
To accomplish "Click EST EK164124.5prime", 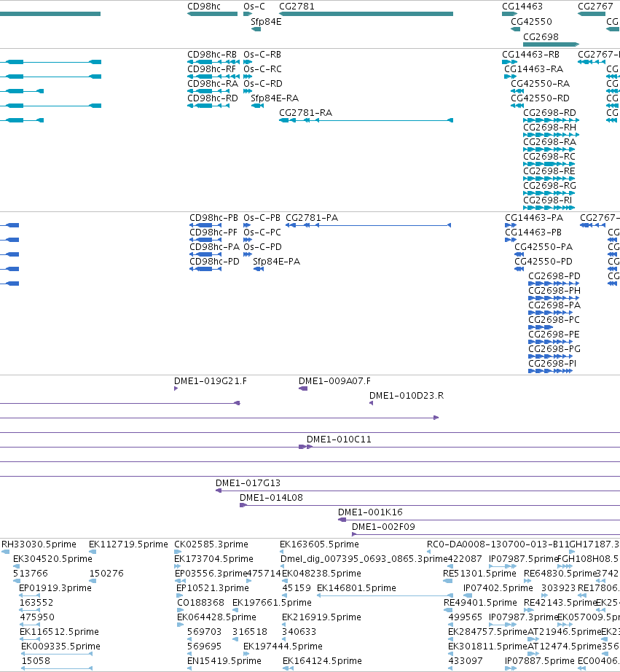I will point(322,661).
